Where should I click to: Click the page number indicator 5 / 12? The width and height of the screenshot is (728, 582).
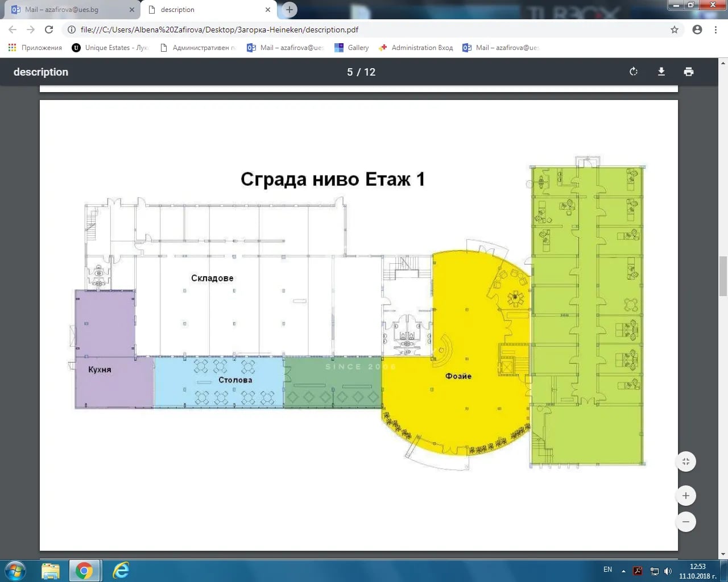(361, 72)
